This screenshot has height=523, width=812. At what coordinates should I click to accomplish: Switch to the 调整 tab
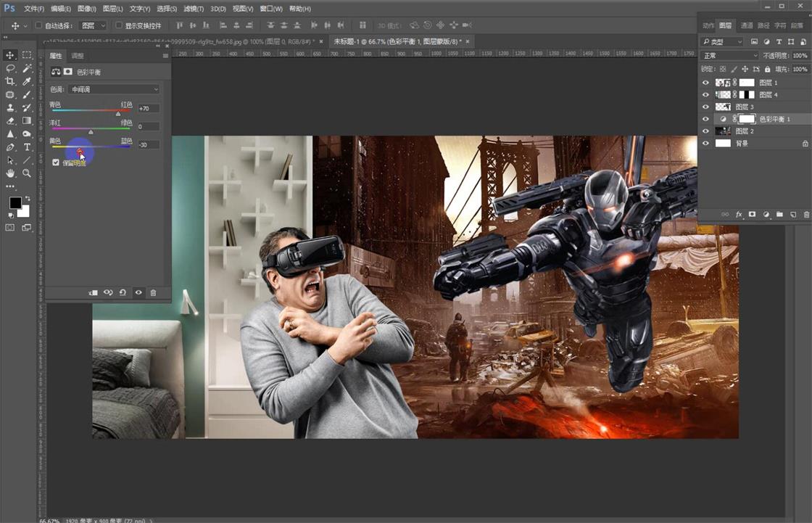point(77,56)
